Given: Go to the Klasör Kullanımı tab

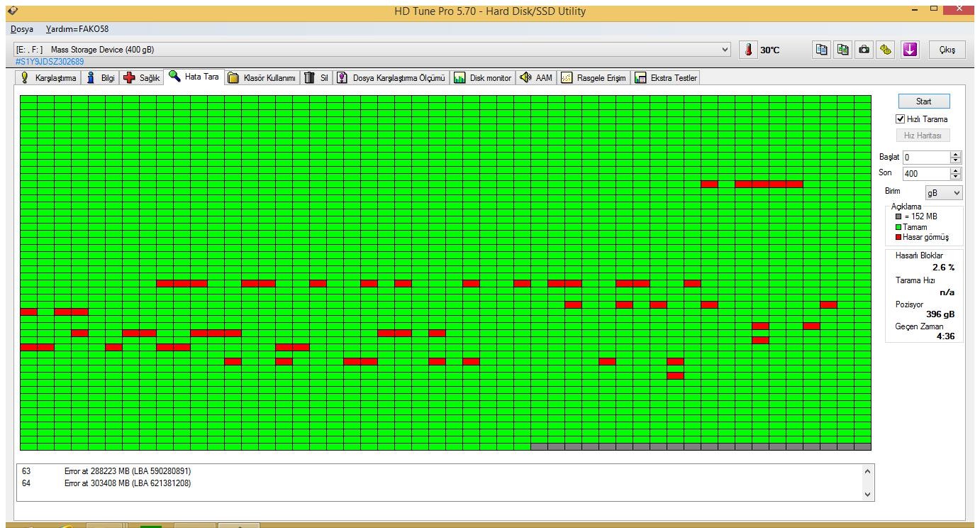Looking at the screenshot, I should pyautogui.click(x=262, y=78).
